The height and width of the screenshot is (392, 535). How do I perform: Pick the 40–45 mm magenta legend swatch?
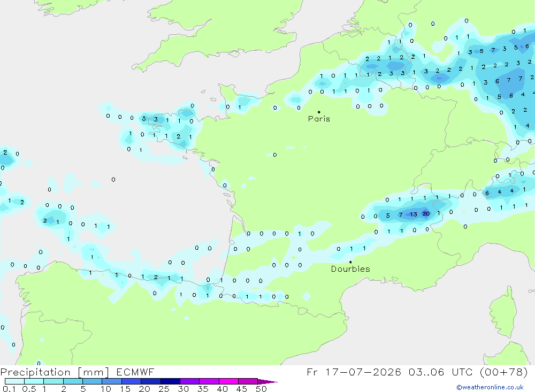228,381
